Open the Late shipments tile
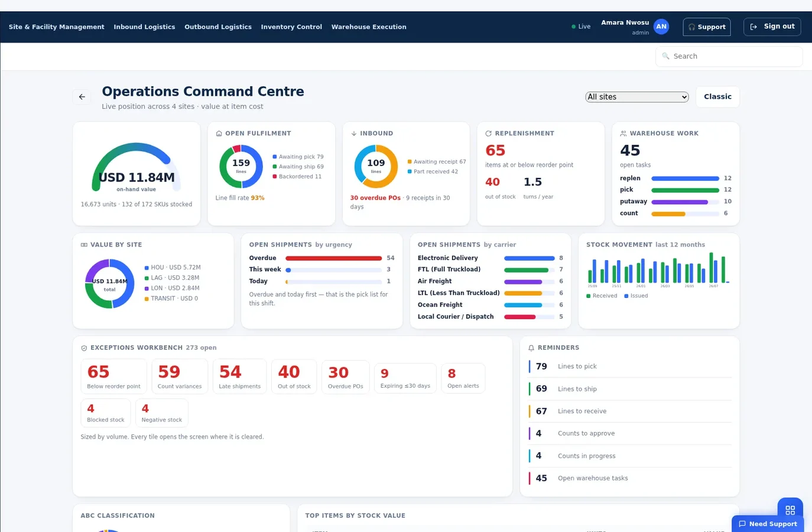Image resolution: width=812 pixels, height=532 pixels. click(239, 377)
